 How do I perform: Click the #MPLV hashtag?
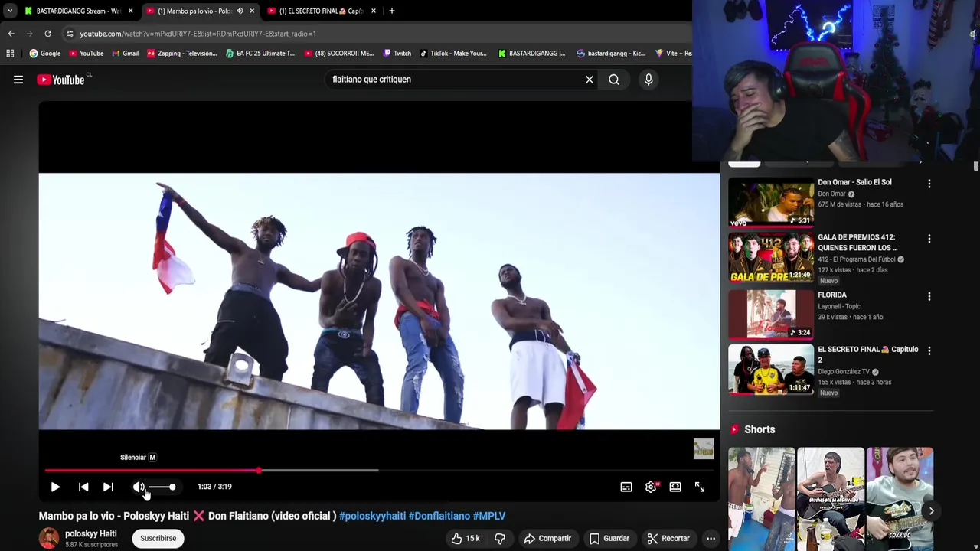(x=489, y=516)
